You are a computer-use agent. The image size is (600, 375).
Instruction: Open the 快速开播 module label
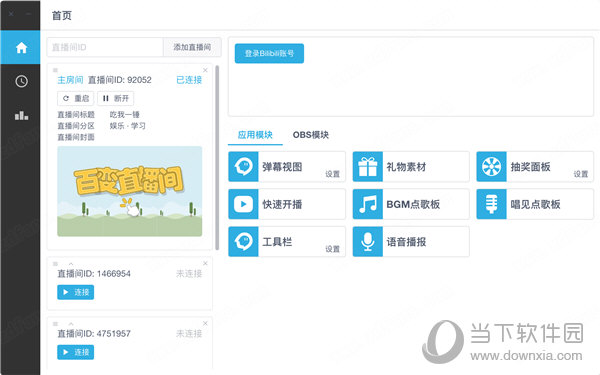pyautogui.click(x=282, y=204)
